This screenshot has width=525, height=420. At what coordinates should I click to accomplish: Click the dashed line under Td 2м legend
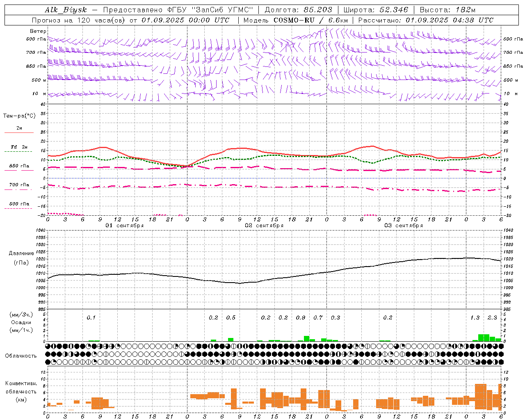pos(18,152)
